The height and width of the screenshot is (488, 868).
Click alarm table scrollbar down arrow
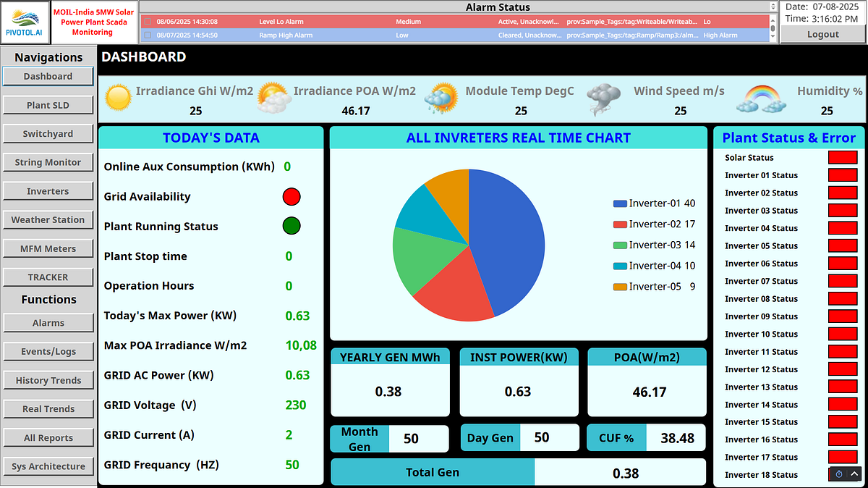(x=773, y=38)
